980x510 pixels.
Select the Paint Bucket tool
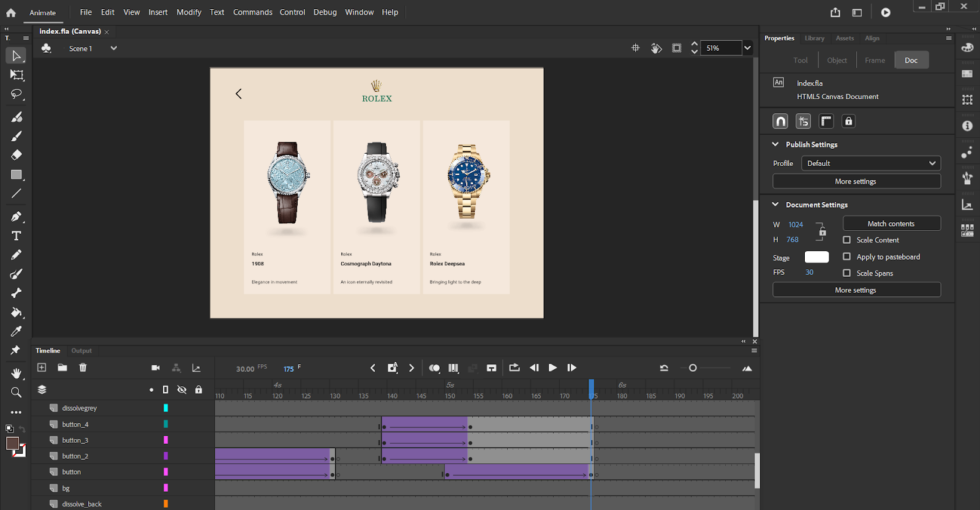coord(17,312)
